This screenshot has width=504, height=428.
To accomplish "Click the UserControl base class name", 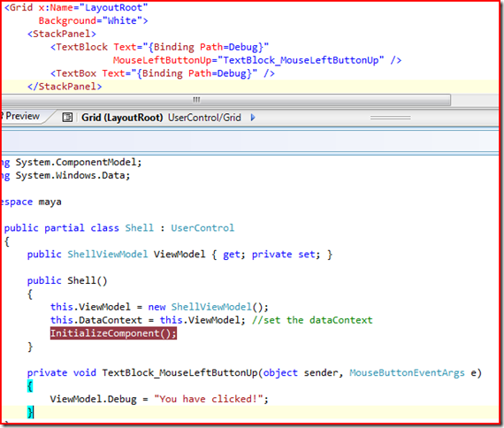I will point(202,228).
